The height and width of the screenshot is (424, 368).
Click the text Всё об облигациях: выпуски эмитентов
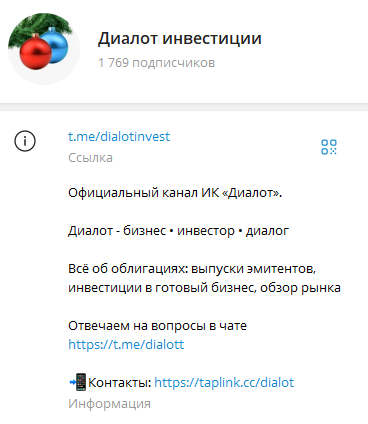pyautogui.click(x=192, y=269)
